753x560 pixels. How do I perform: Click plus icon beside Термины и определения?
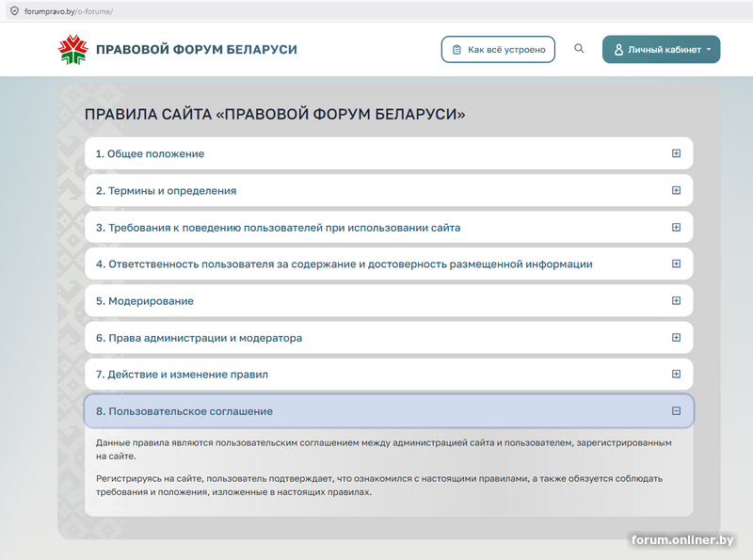(676, 190)
